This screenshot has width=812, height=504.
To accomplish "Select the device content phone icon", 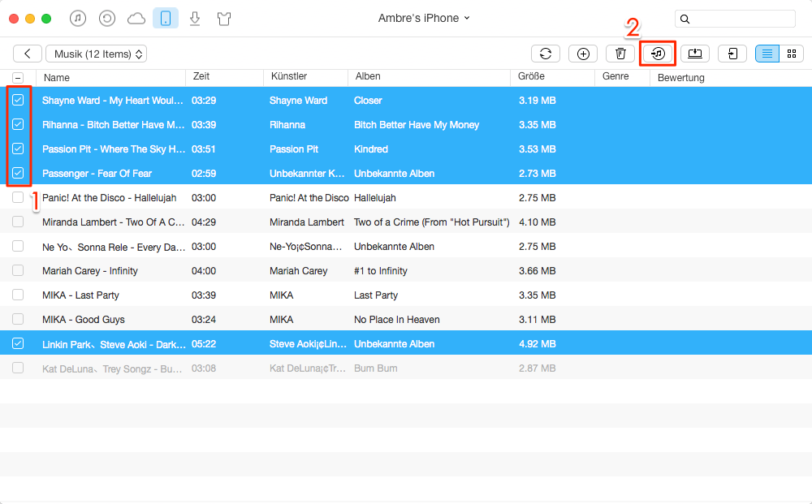I will 166,19.
